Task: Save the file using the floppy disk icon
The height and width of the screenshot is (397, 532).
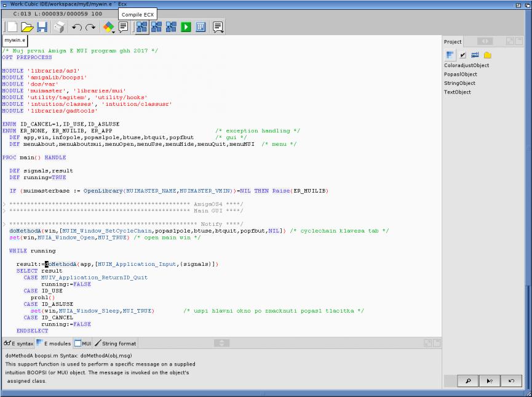Action: click(42, 26)
